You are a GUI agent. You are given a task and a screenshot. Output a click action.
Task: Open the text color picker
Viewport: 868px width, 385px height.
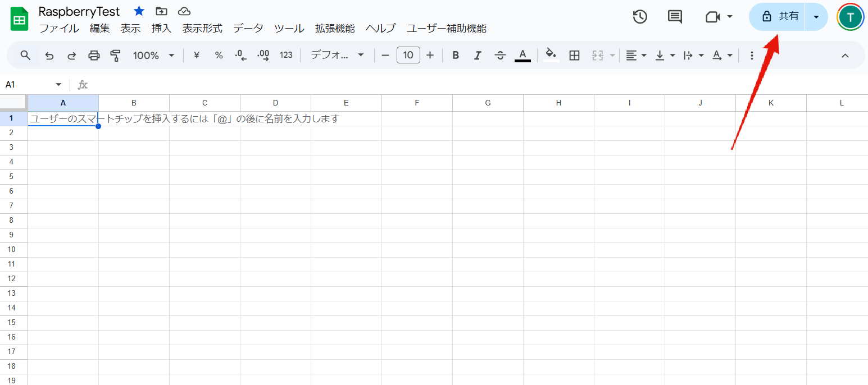pos(522,55)
